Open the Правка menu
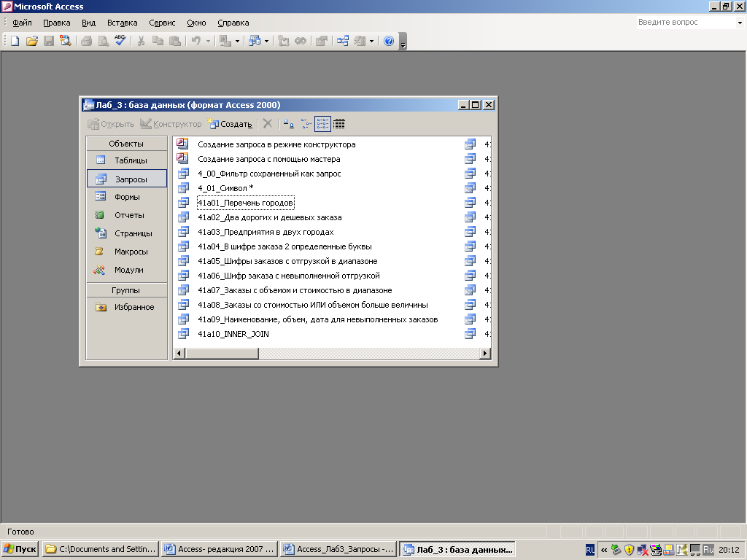747x560 pixels. point(57,23)
